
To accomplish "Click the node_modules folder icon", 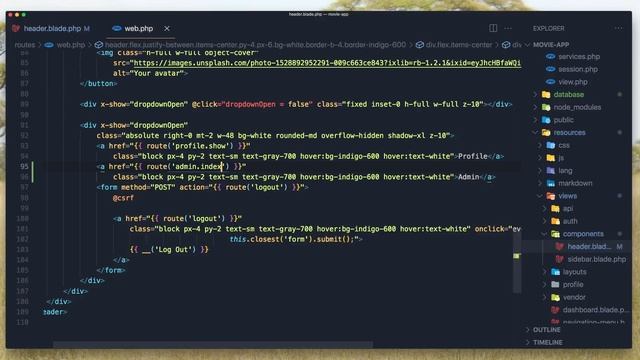I will click(x=546, y=107).
